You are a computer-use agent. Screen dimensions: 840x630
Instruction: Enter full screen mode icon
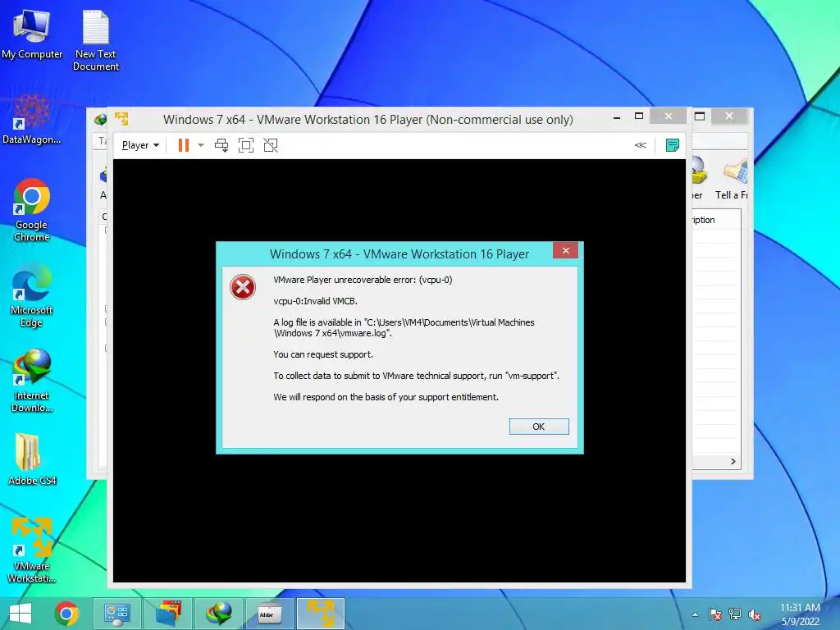click(x=246, y=145)
